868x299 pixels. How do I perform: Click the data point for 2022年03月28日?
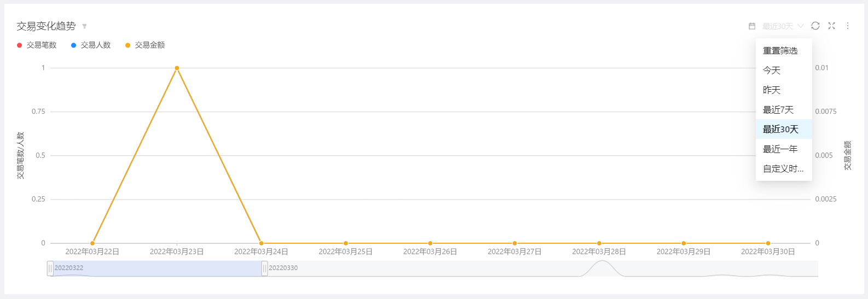click(599, 243)
